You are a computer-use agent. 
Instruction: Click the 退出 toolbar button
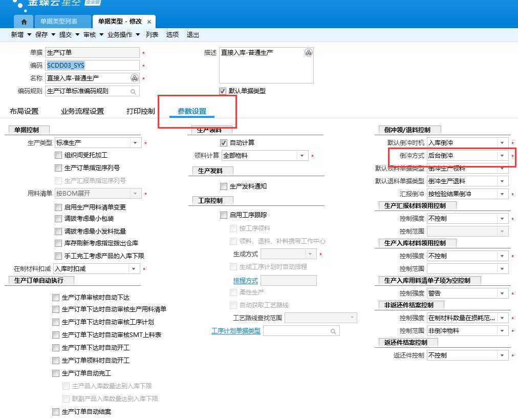click(x=192, y=35)
